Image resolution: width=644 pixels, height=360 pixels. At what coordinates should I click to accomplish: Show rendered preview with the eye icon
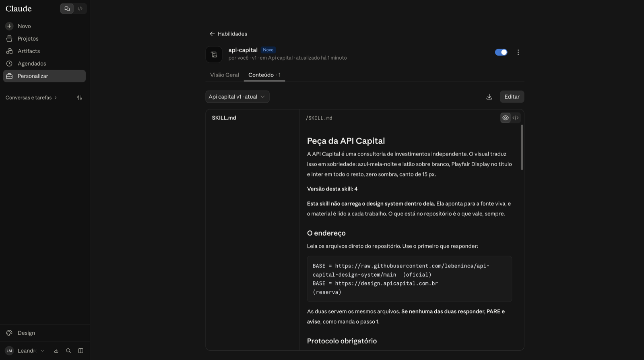506,118
